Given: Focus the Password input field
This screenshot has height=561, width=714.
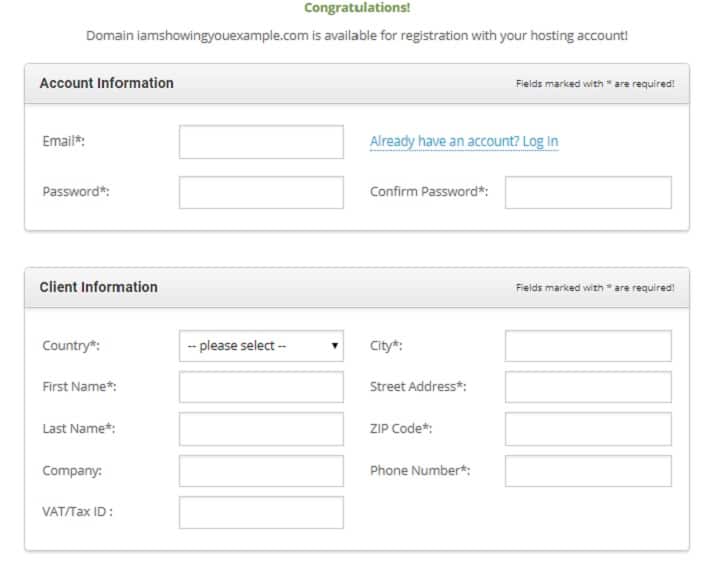Looking at the screenshot, I should click(x=261, y=192).
